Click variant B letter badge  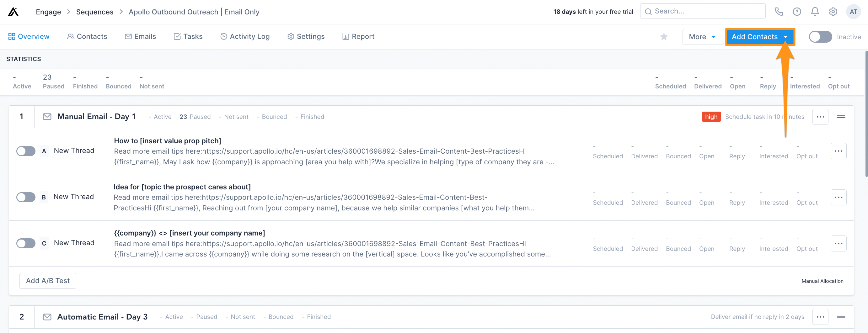click(x=44, y=197)
